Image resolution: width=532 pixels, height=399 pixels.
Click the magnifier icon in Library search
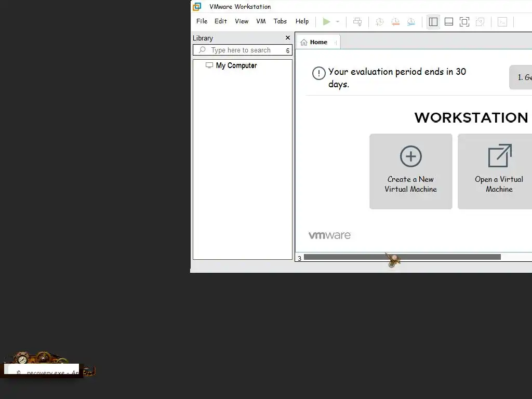[x=202, y=50]
